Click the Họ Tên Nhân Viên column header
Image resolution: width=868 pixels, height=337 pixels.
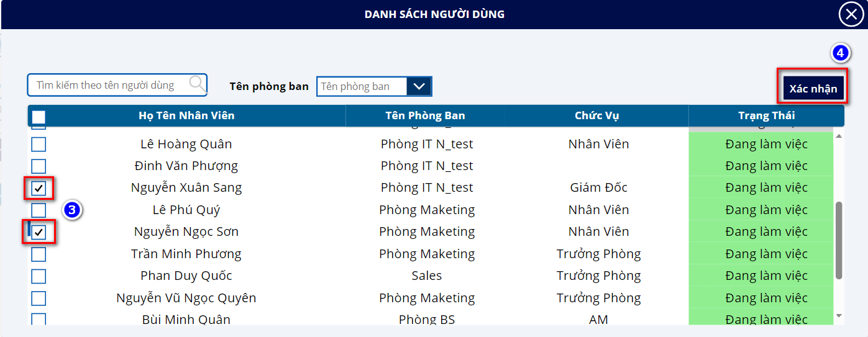click(x=186, y=116)
